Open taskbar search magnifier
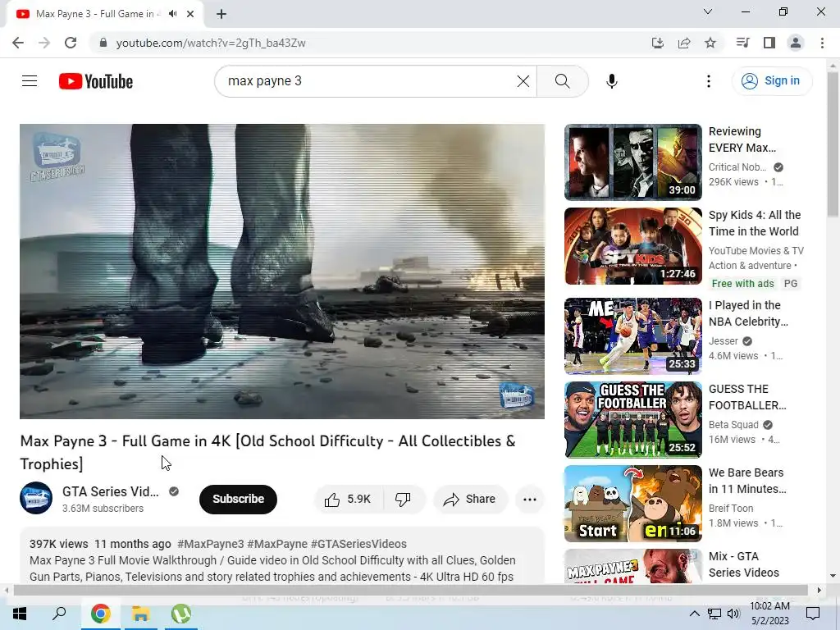This screenshot has width=840, height=630. click(x=59, y=614)
